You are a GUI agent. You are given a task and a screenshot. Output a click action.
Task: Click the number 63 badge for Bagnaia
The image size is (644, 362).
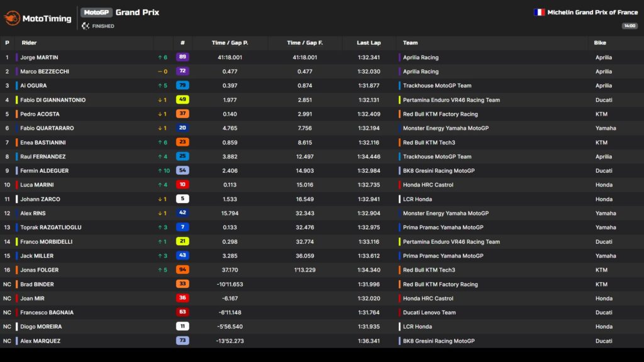[x=182, y=312]
